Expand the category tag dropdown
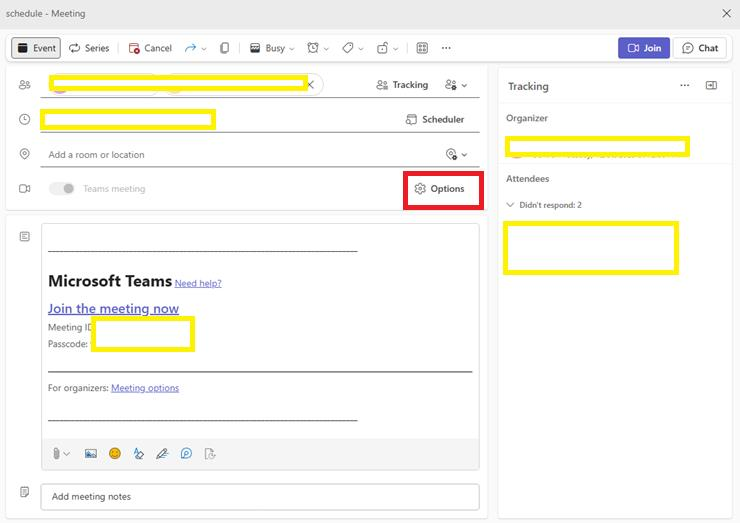 [x=361, y=49]
